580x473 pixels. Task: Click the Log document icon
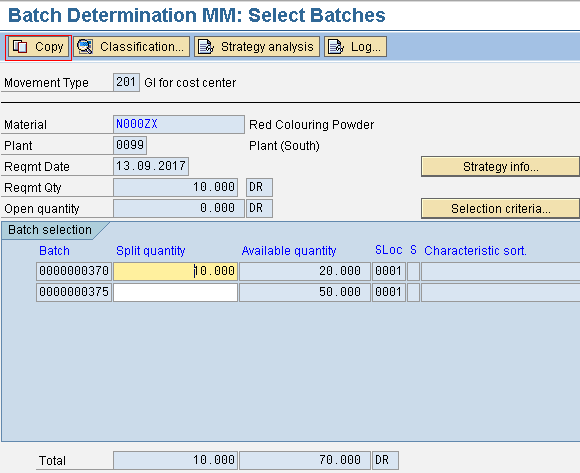tap(336, 47)
